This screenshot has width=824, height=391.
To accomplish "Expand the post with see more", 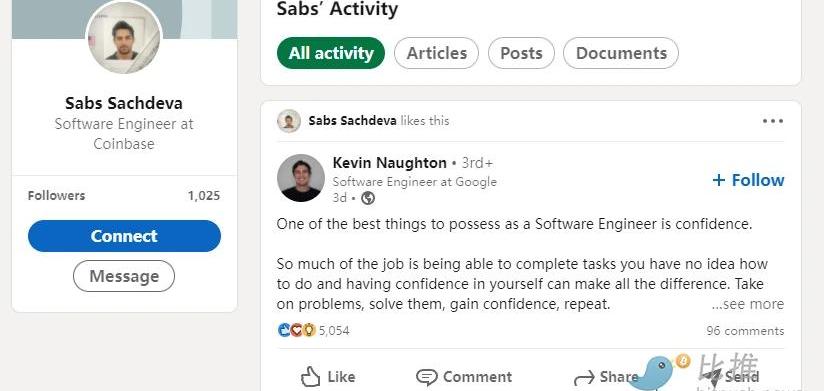I will [x=748, y=304].
